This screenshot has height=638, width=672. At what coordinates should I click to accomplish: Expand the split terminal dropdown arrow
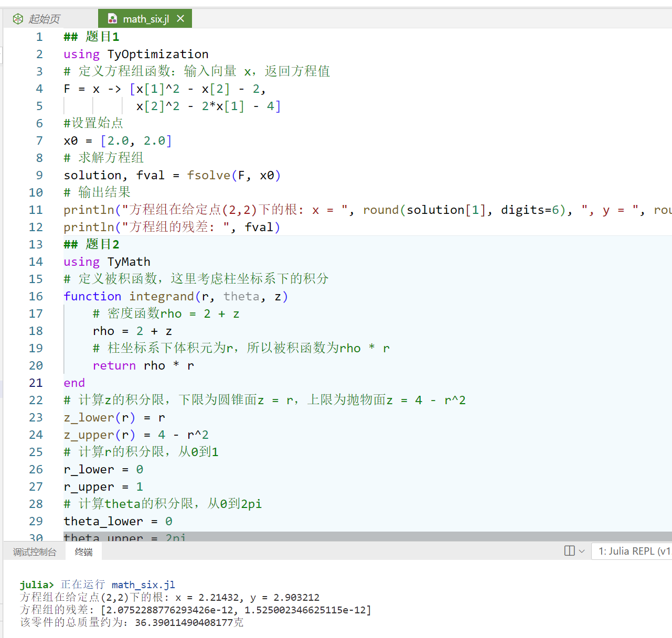point(581,551)
